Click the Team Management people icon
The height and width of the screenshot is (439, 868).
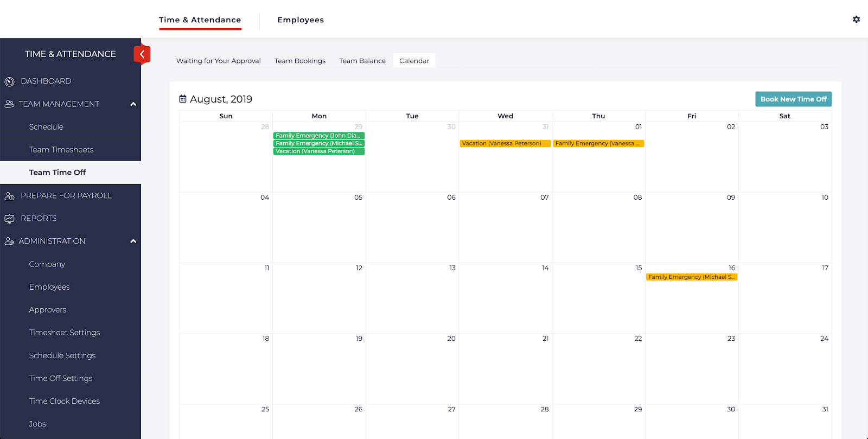pos(9,104)
